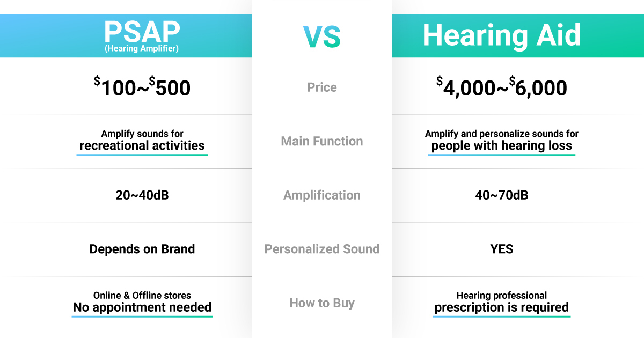Click underlined "recreational activities" text
The height and width of the screenshot is (338, 644).
142,145
